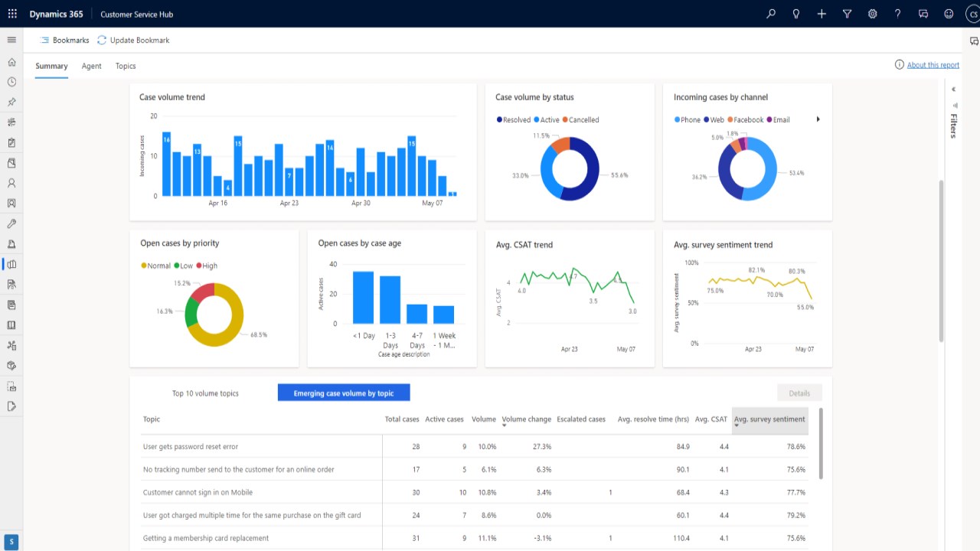Open the About this report link

tap(933, 65)
